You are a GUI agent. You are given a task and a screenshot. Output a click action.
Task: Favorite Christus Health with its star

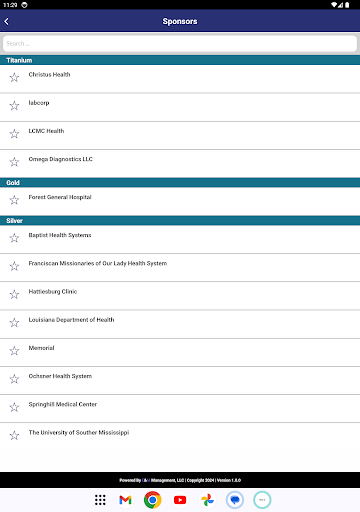coord(14,78)
